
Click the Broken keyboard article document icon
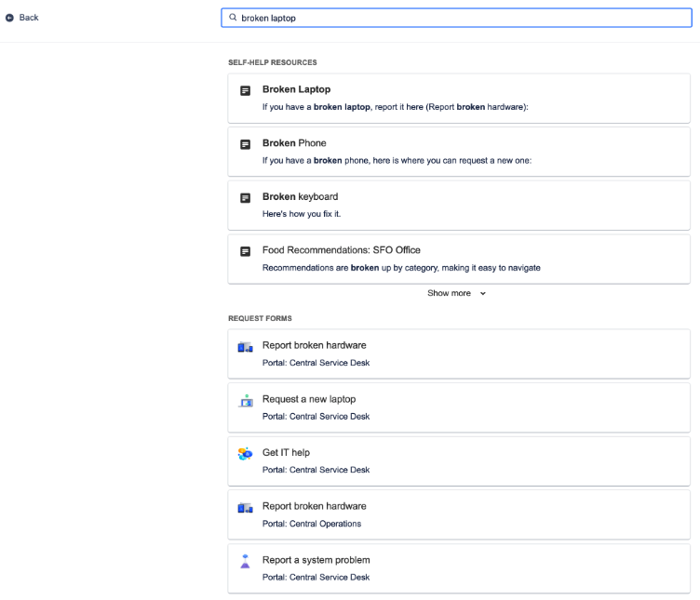(246, 198)
